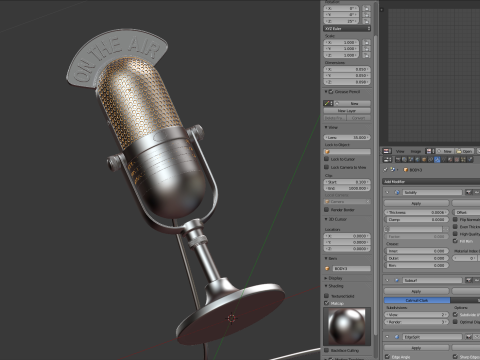Open the World properties tab icon

[x=417, y=160]
